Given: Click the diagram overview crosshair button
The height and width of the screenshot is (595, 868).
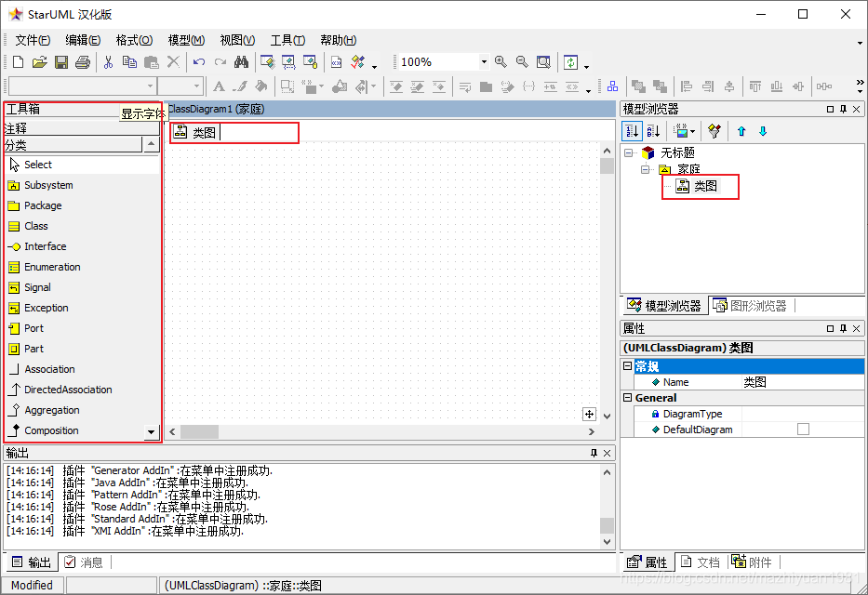Looking at the screenshot, I should tap(590, 415).
